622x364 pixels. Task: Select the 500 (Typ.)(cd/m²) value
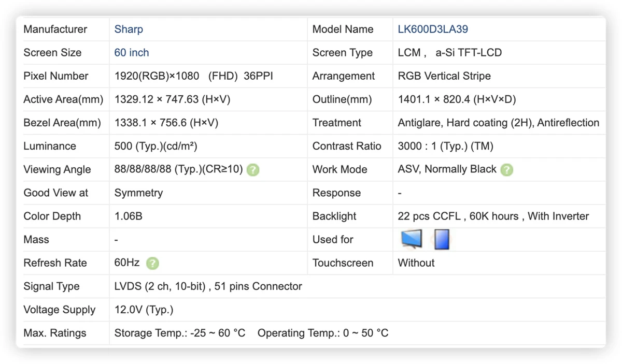(x=156, y=146)
